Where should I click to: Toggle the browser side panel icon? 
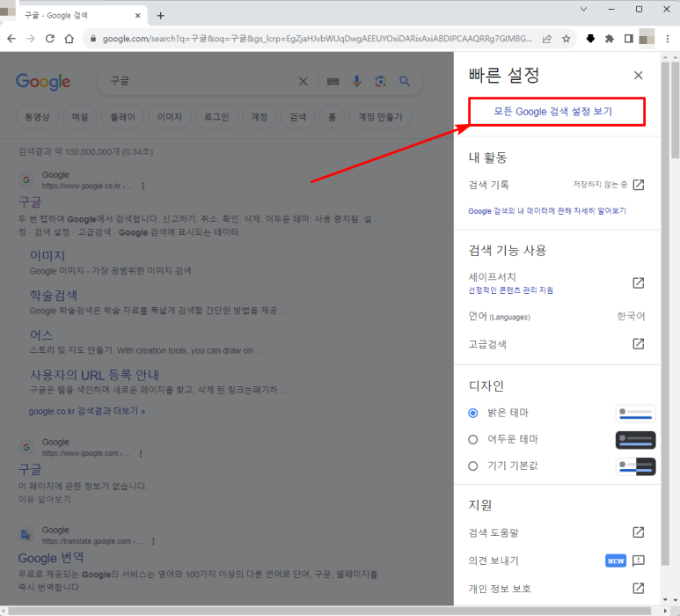628,39
